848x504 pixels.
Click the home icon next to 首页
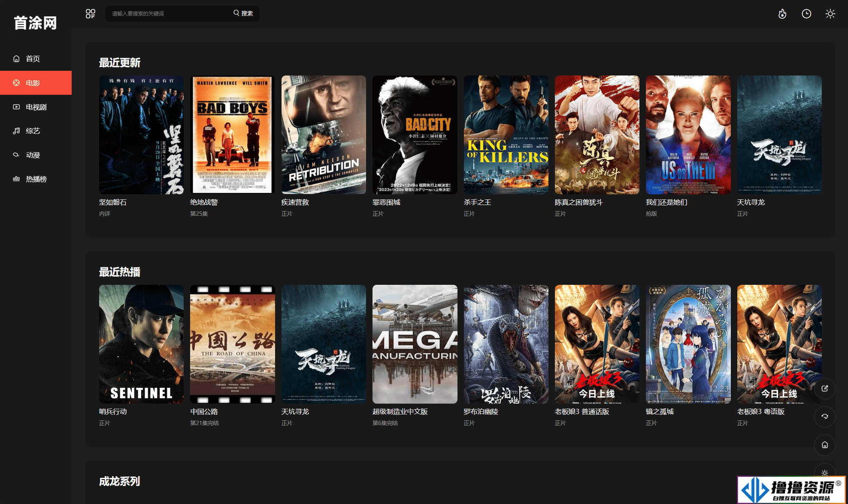tap(16, 59)
